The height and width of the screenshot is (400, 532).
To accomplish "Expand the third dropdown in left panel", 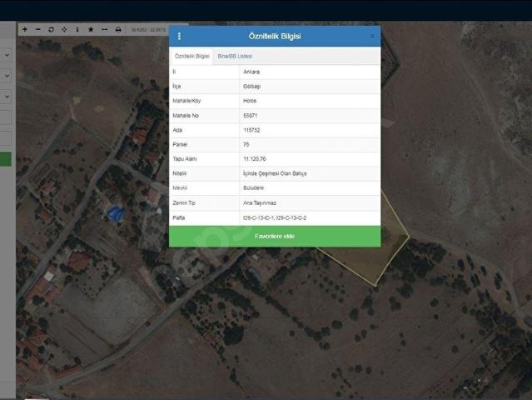I will coord(7,97).
